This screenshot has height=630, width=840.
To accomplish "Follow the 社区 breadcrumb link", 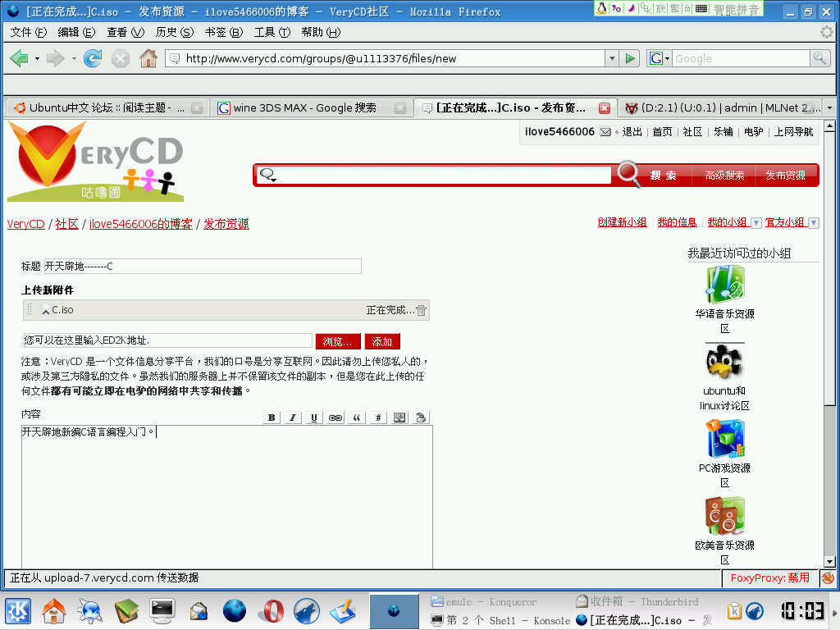I will pyautogui.click(x=67, y=224).
